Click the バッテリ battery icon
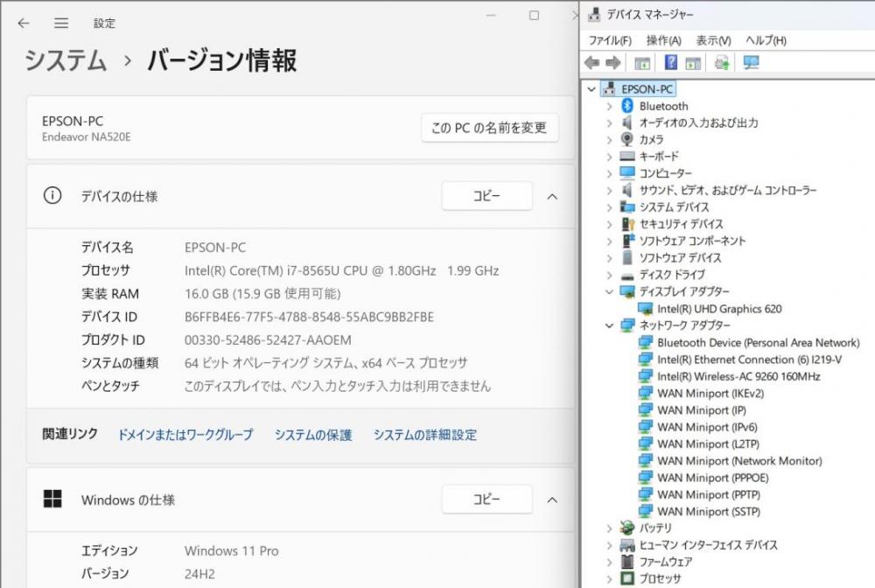875x588 pixels. 627,528
